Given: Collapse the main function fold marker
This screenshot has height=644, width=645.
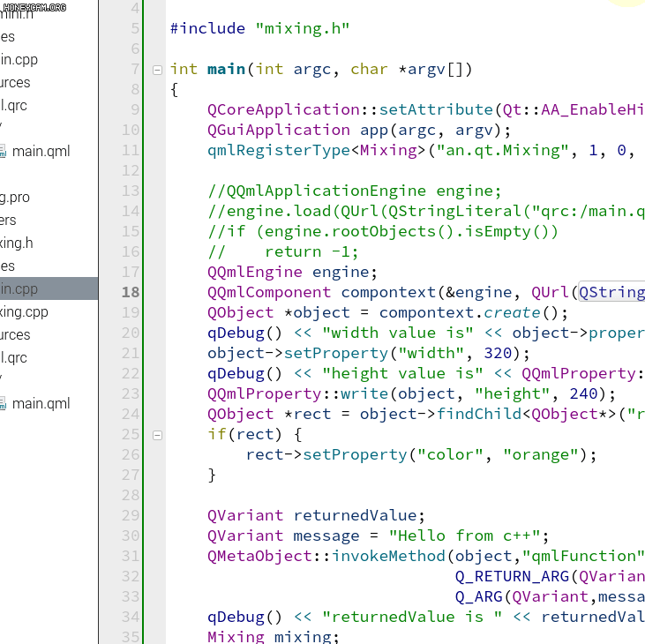Looking at the screenshot, I should coord(157,70).
